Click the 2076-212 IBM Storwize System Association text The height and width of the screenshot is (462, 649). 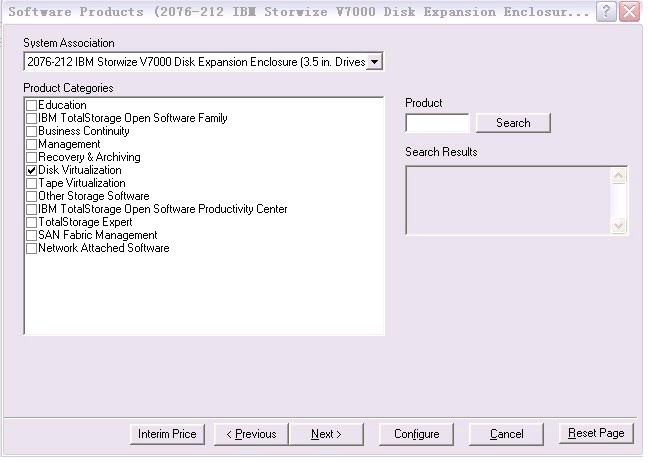(x=196, y=62)
